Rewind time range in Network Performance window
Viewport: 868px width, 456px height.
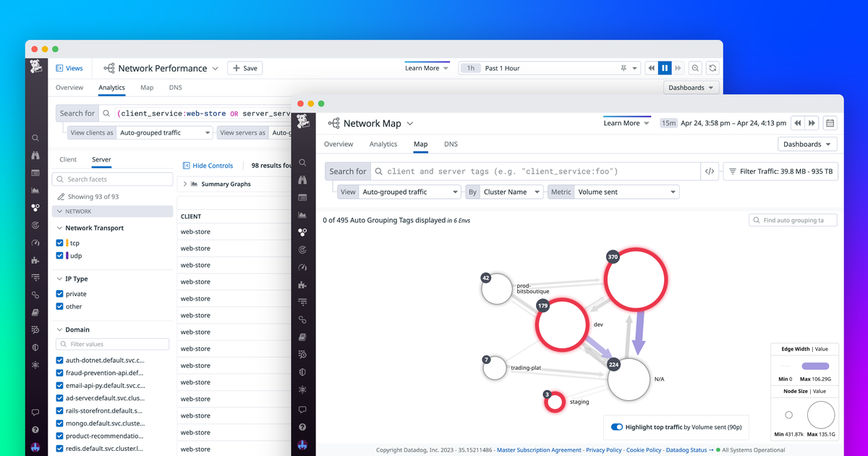(x=651, y=68)
